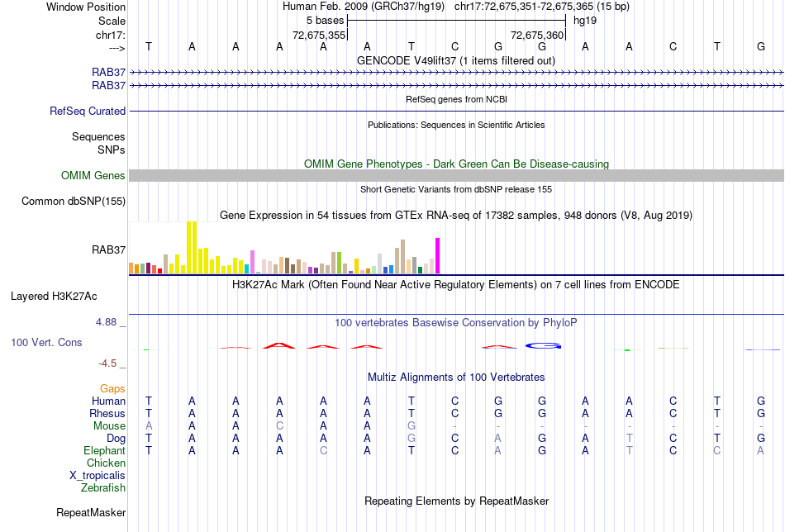
Task: Select the Mouse alignment row label
Action: click(109, 426)
